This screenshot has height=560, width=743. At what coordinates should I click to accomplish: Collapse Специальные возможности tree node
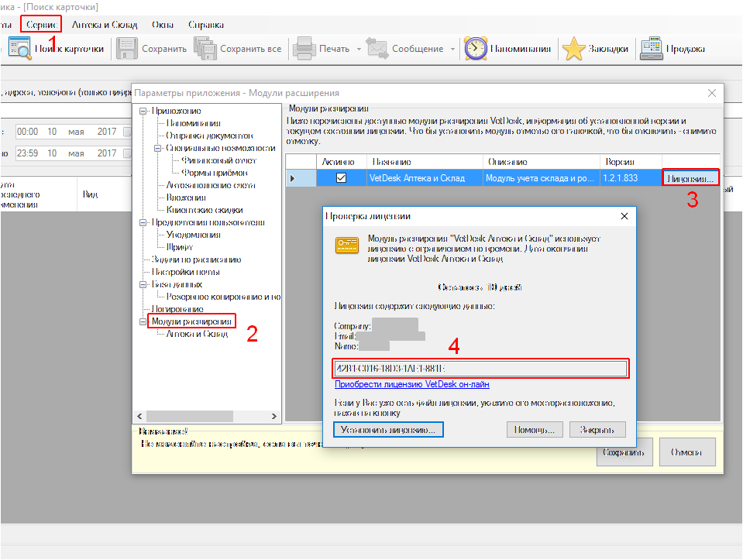coord(157,148)
